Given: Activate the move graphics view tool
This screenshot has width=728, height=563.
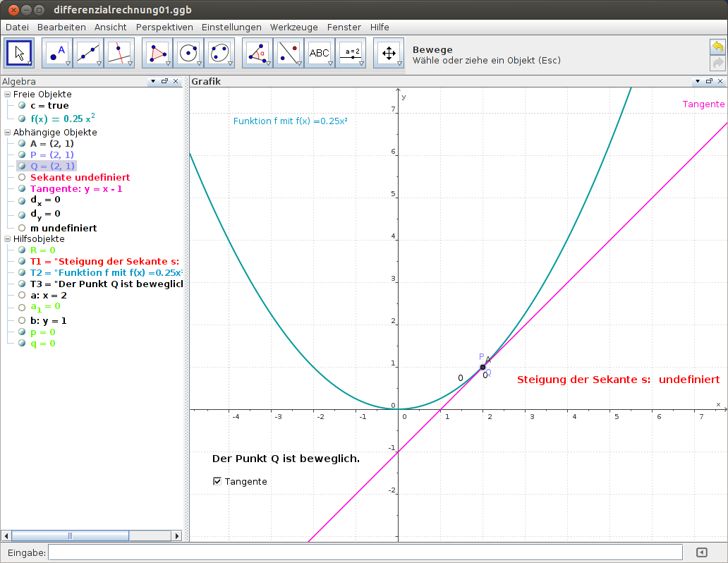Looking at the screenshot, I should coord(389,53).
